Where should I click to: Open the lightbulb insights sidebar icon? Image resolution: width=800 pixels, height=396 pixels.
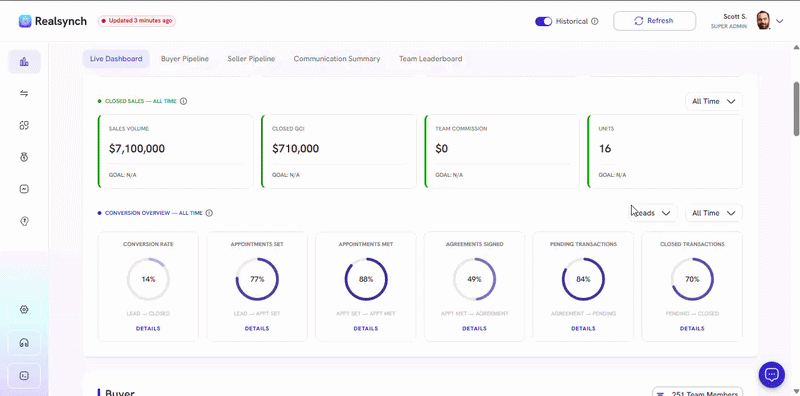pyautogui.click(x=24, y=221)
